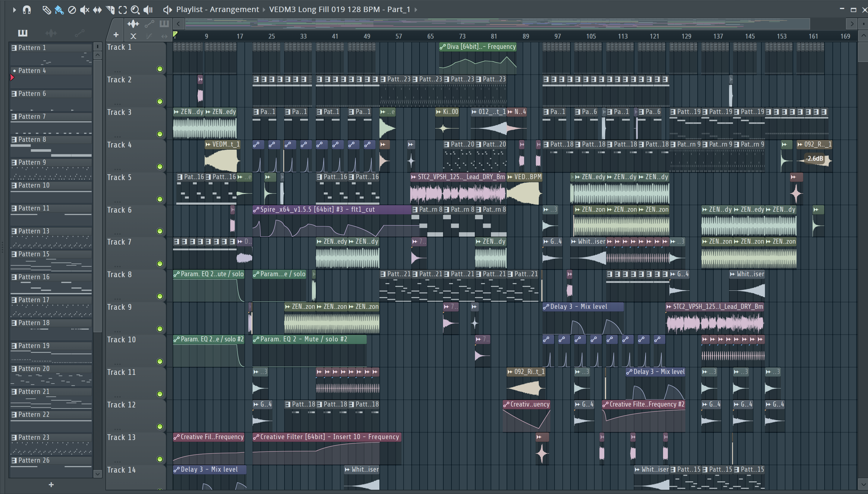Select the Slice tool

tap(110, 10)
